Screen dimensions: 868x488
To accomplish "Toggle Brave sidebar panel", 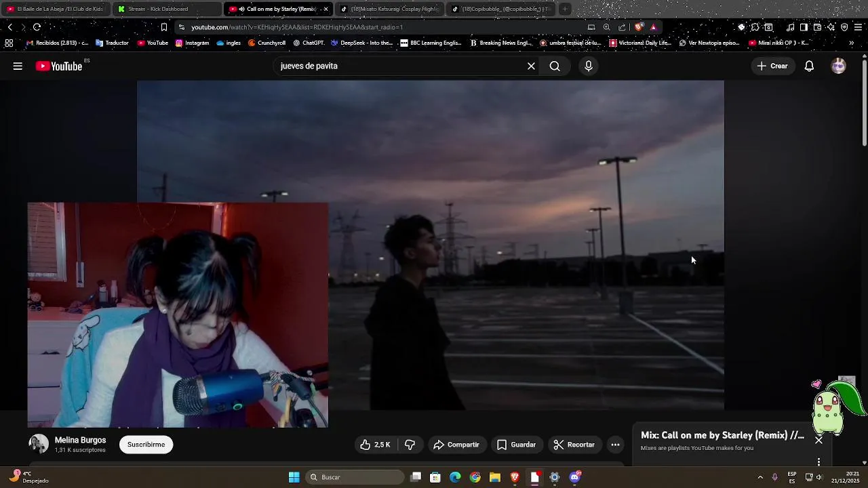I will [804, 27].
